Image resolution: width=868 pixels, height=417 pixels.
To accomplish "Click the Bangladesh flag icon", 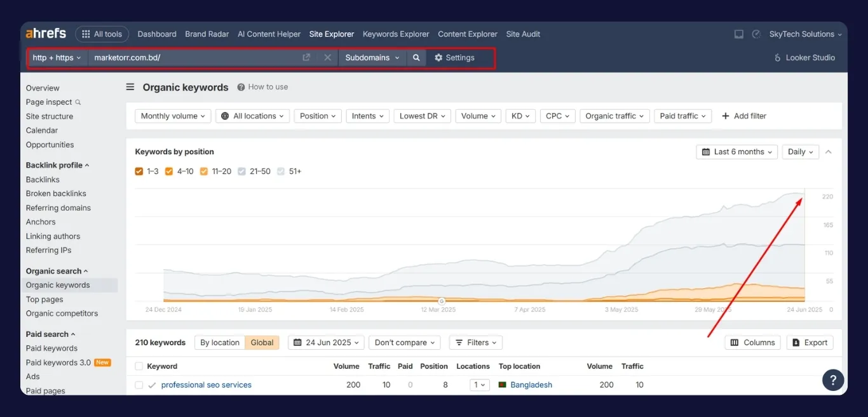I will pyautogui.click(x=503, y=385).
